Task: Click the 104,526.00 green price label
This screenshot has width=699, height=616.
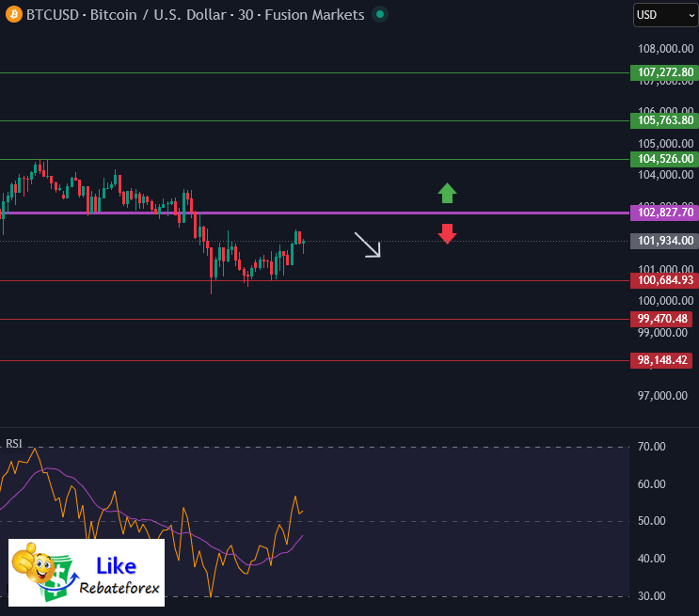Action: click(664, 159)
